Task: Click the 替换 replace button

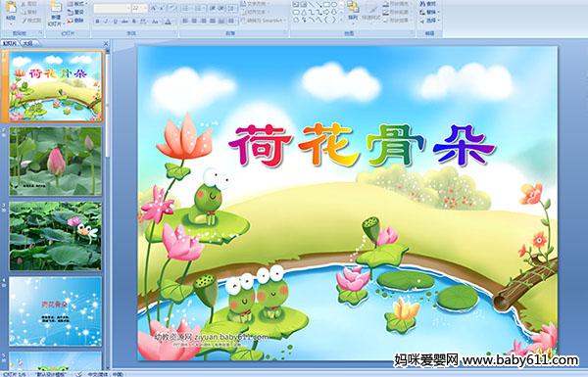Action: pyautogui.click(x=429, y=12)
